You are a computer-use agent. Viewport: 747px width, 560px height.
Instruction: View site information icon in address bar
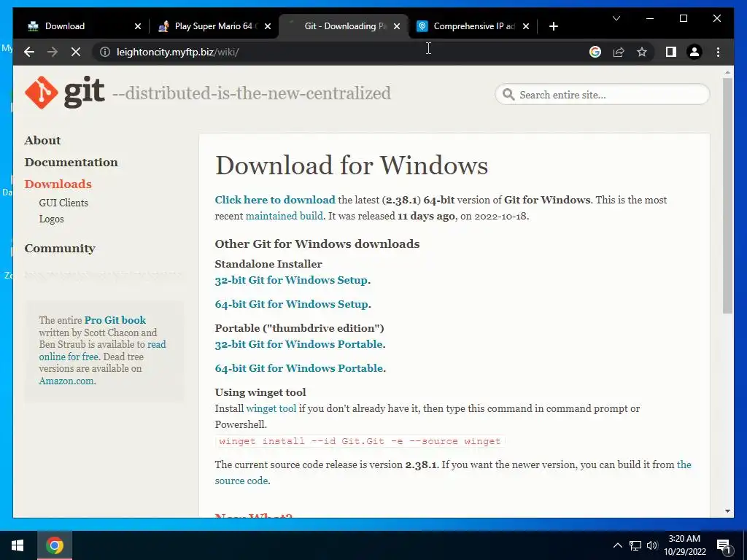pos(105,52)
